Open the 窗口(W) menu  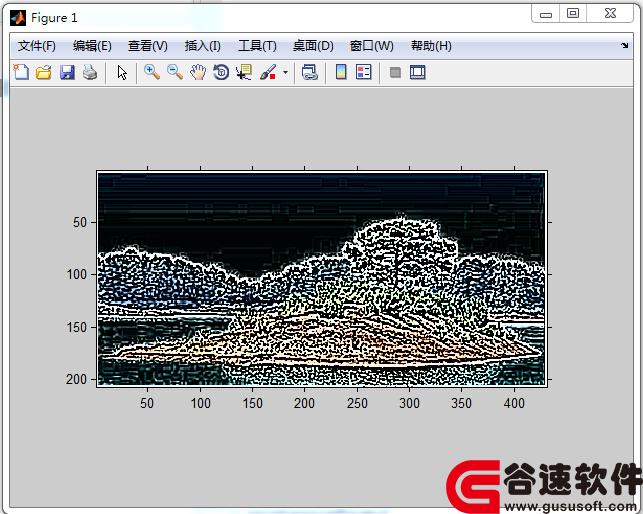(372, 46)
